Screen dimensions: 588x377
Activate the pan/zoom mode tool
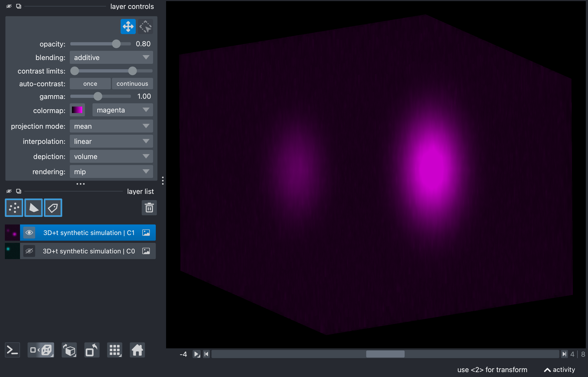tap(128, 27)
